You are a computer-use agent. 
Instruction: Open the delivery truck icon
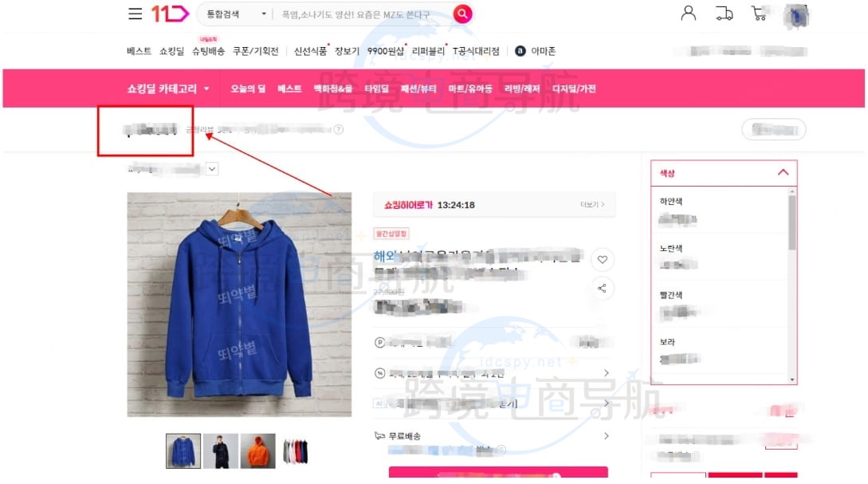coord(724,14)
